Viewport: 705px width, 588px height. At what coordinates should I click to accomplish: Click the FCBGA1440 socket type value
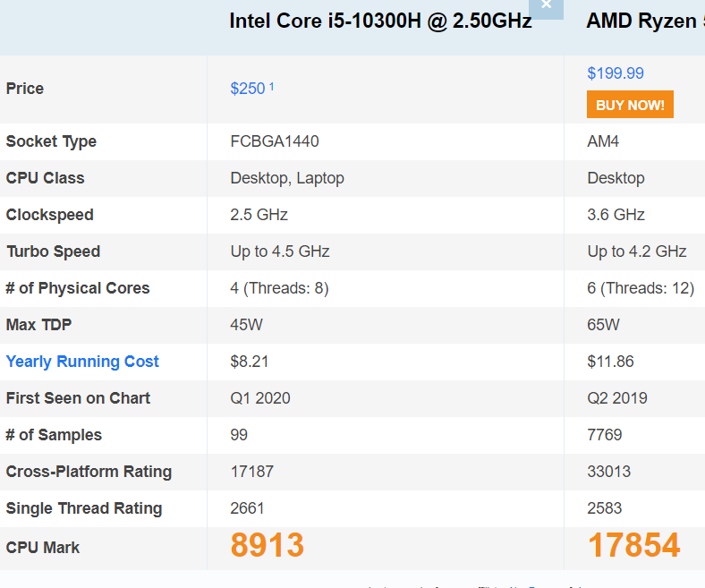pyautogui.click(x=275, y=141)
